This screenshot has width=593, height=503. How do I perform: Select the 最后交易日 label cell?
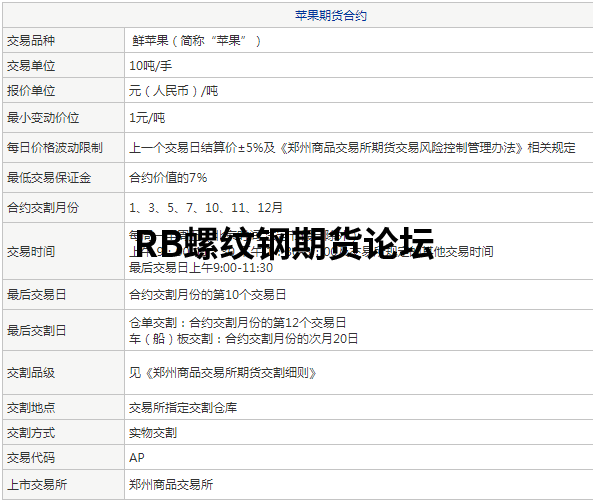coord(64,295)
